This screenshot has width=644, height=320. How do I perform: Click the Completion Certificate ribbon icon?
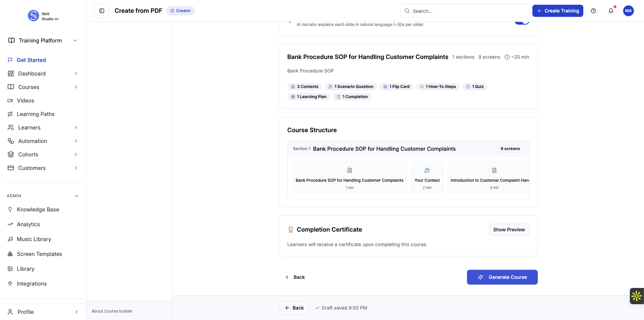click(x=291, y=229)
